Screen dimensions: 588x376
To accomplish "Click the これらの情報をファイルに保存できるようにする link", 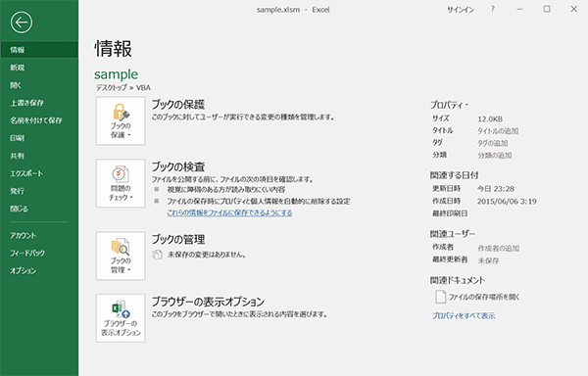I will tap(229, 212).
